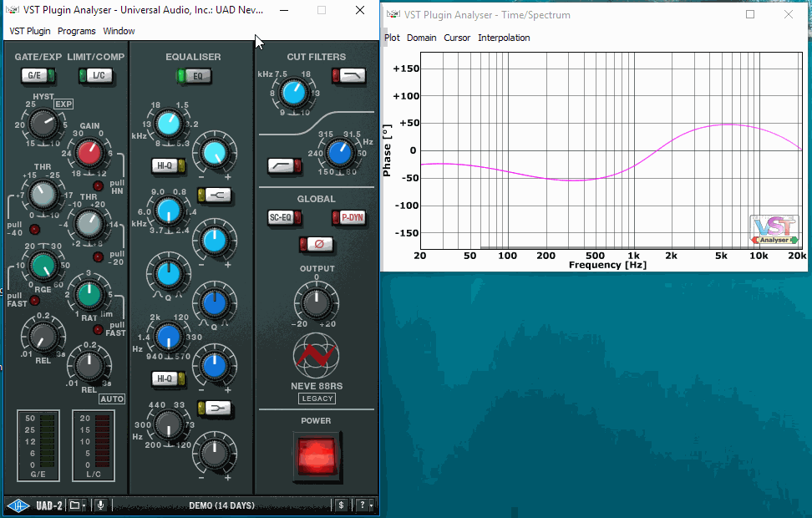Viewport: 812px width, 518px height.
Task: Click the low band gain knob
Action: click(x=215, y=454)
